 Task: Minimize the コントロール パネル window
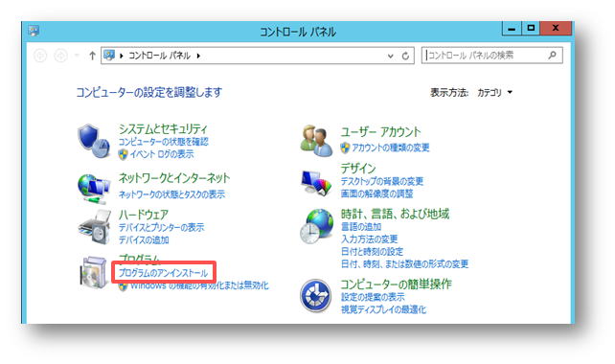(512, 29)
